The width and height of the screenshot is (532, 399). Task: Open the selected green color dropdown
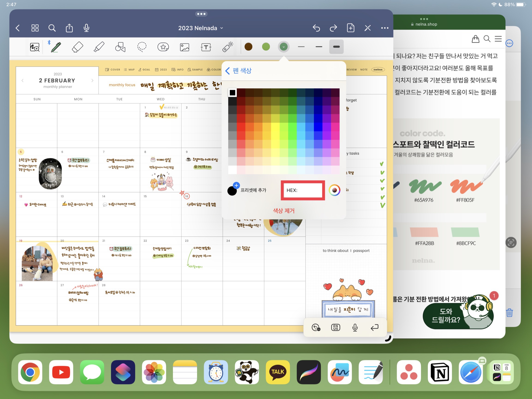click(284, 47)
